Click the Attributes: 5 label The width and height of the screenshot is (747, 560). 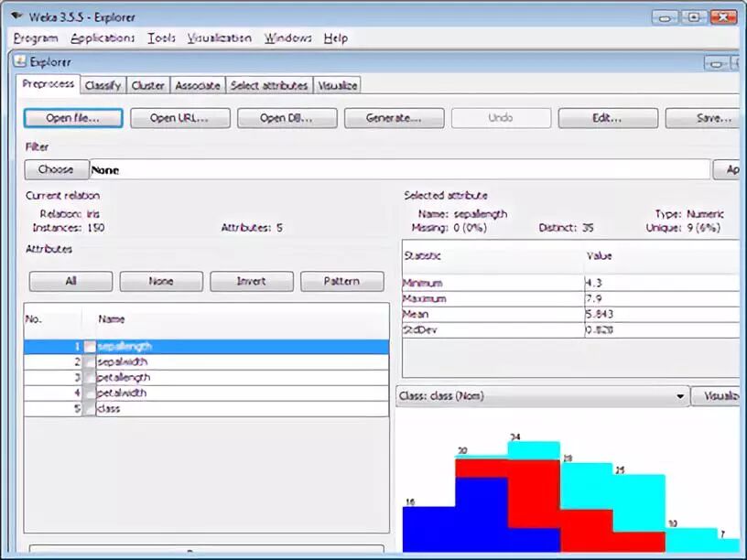pyautogui.click(x=252, y=228)
